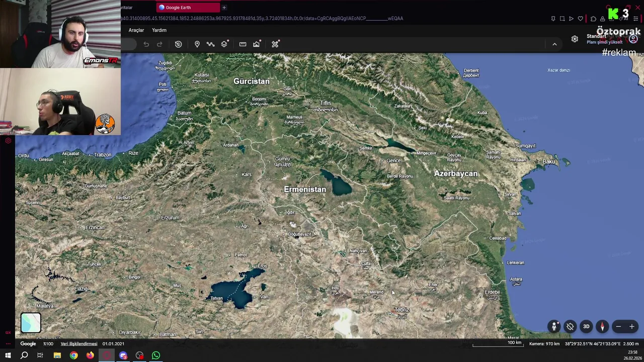This screenshot has width=644, height=362.
Task: Reset orientation with the compass button
Action: point(602,327)
